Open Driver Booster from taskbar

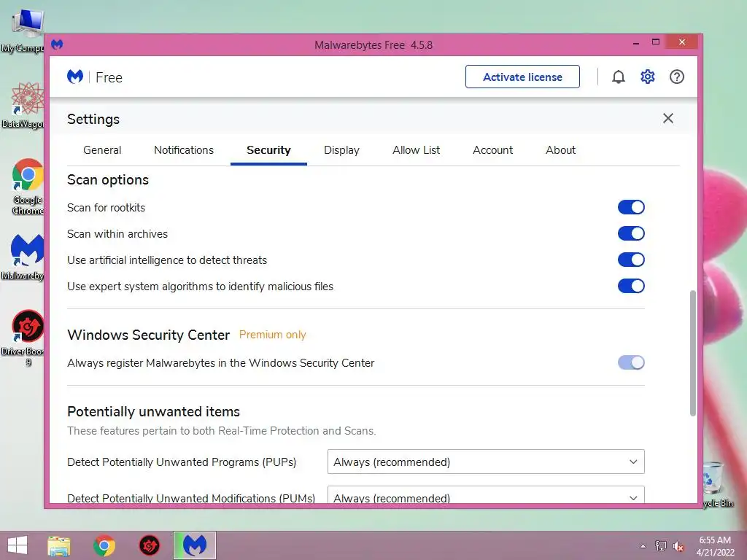(x=149, y=545)
